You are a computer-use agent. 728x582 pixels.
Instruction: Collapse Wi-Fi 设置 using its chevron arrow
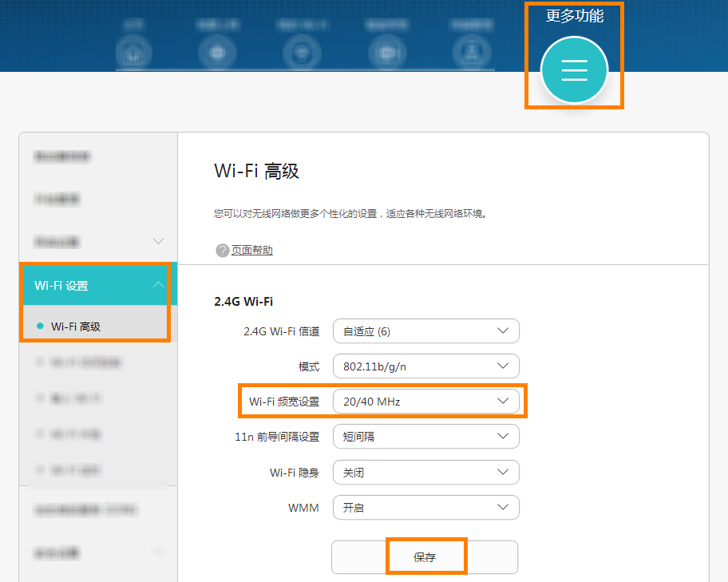[158, 285]
